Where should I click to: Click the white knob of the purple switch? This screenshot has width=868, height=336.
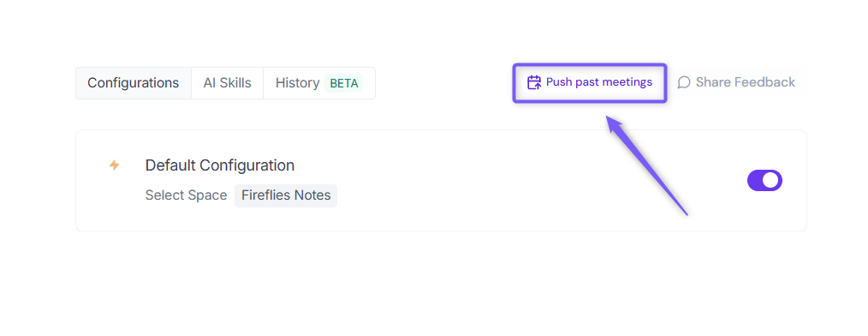pos(770,180)
